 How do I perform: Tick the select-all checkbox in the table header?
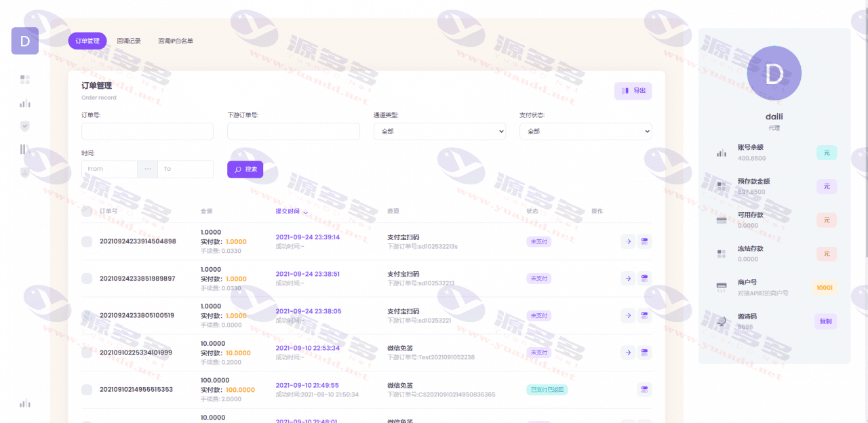tap(87, 211)
